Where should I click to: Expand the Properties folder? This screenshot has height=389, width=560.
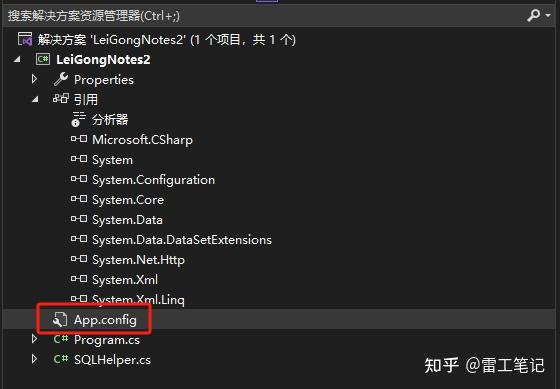(34, 79)
